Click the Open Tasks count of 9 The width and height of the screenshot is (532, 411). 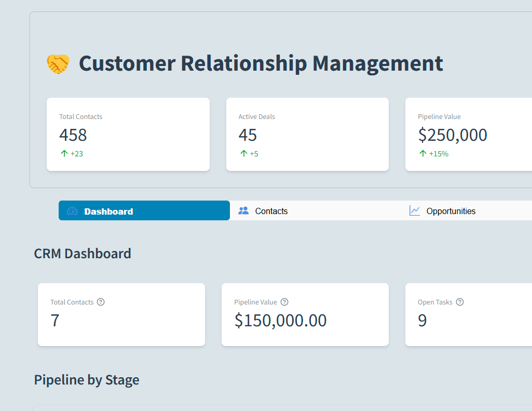(x=422, y=321)
